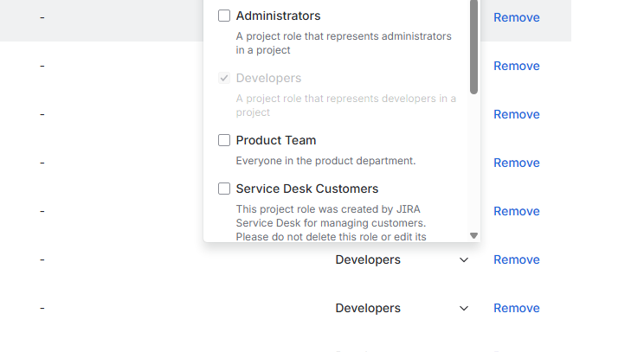644x352 pixels.
Task: Click the third Remove link from top
Action: coord(517,114)
